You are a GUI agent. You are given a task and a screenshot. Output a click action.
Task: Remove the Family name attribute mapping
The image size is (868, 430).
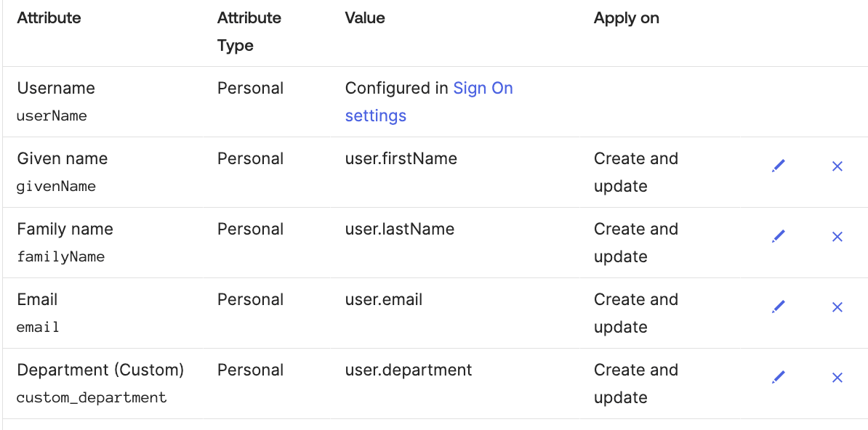[x=837, y=237]
